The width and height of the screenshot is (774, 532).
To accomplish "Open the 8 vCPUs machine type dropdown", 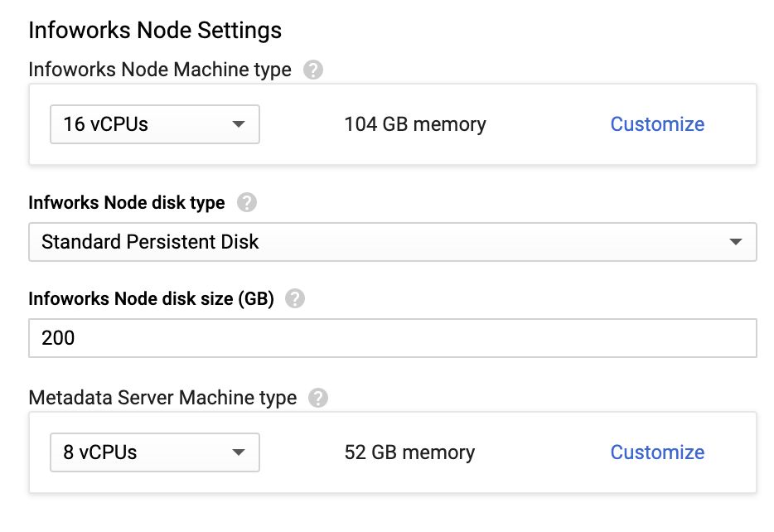I will (155, 452).
